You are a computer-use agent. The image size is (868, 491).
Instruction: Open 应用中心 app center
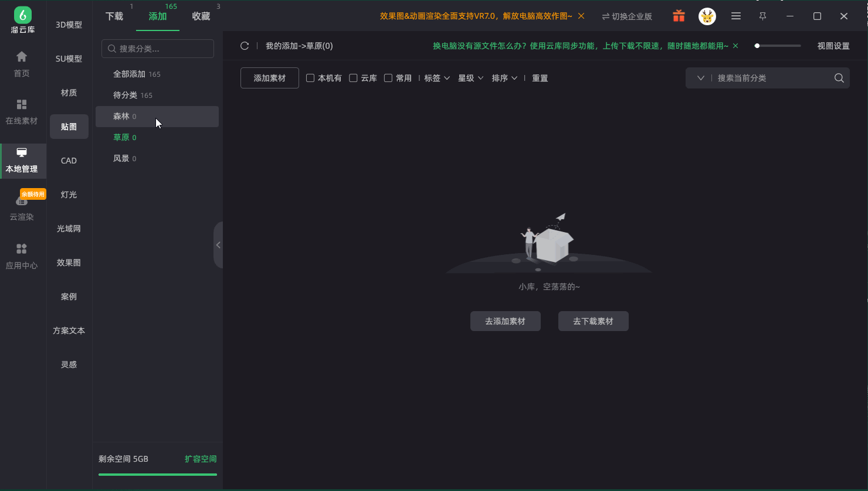click(x=22, y=257)
